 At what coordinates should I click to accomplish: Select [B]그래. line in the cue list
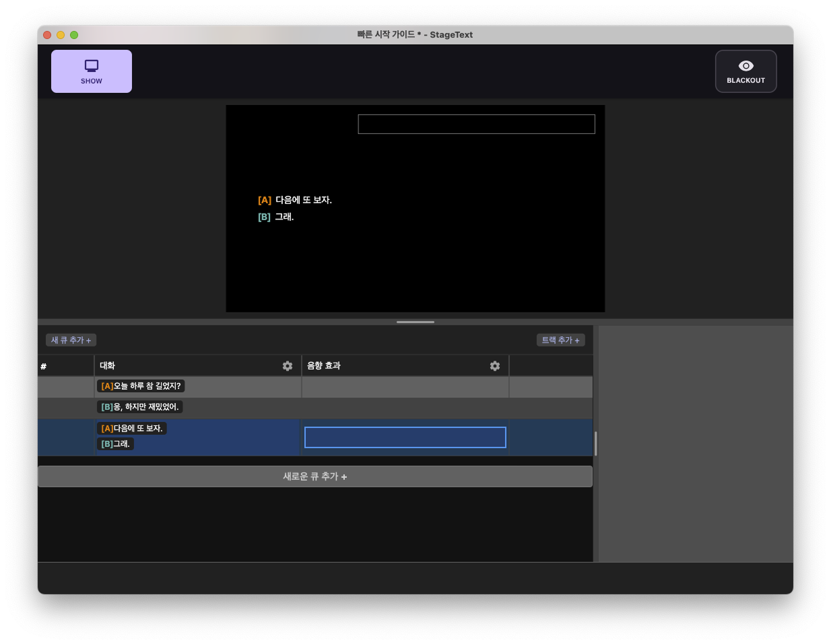115,444
